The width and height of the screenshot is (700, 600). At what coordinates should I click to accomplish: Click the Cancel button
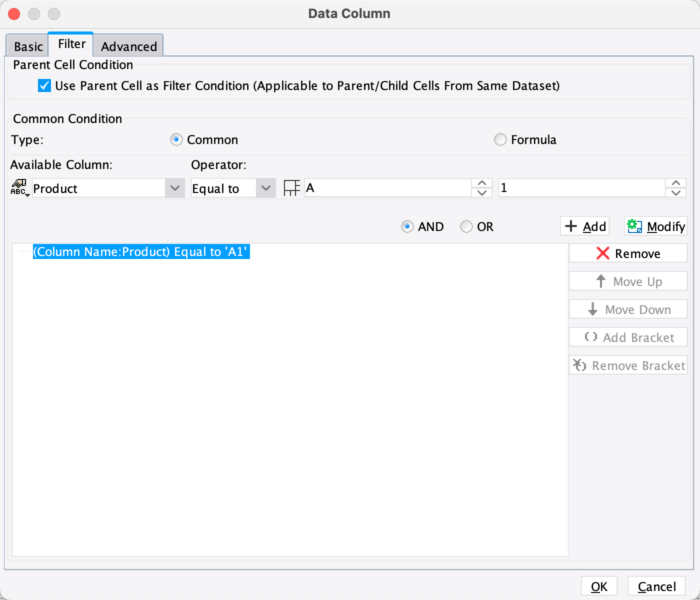point(656,586)
